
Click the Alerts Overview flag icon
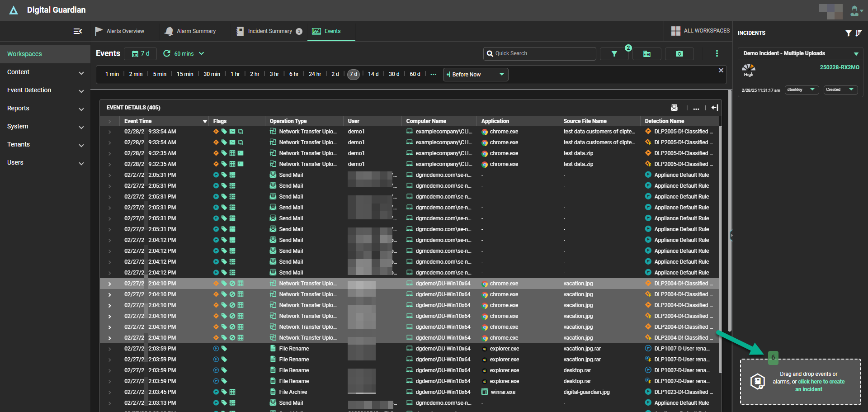[99, 31]
